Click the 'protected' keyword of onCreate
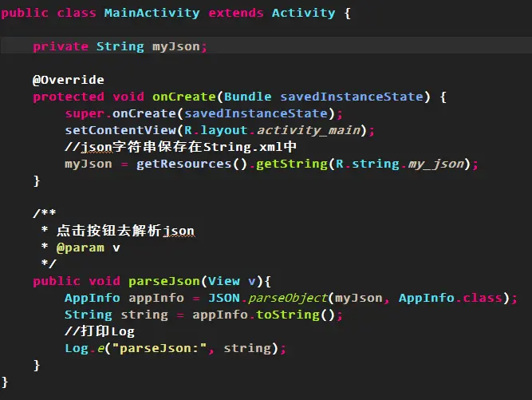This screenshot has height=400, width=532. pyautogui.click(x=69, y=97)
